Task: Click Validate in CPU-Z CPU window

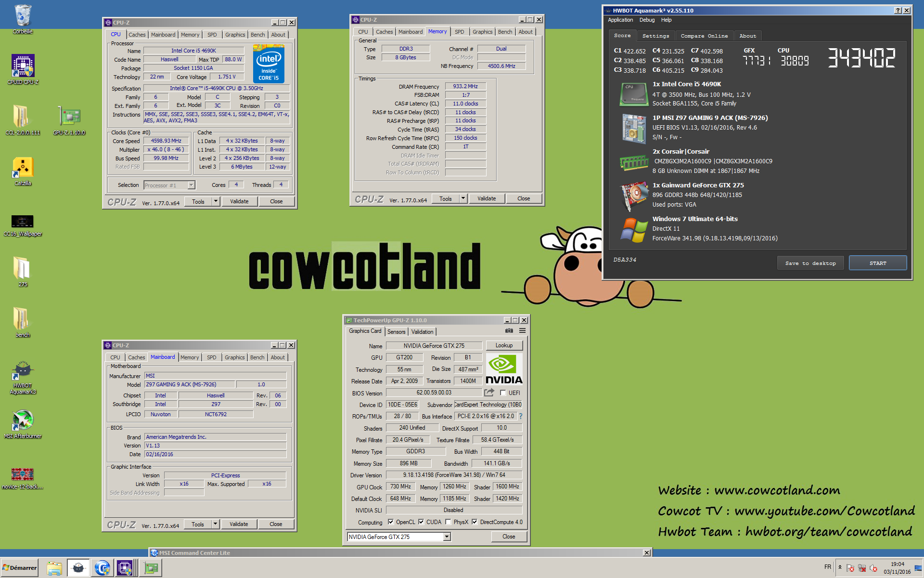Action: 239,201
